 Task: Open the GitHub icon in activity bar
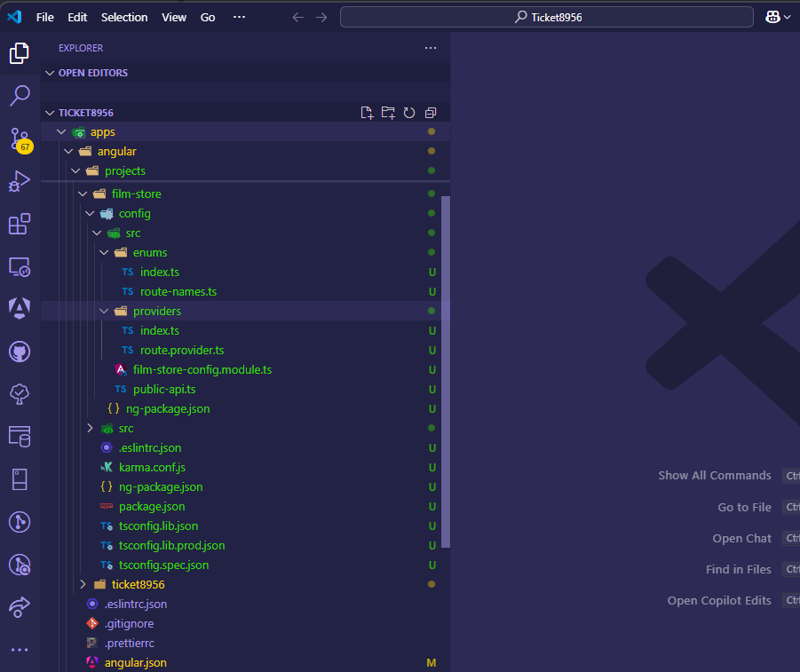tap(20, 352)
